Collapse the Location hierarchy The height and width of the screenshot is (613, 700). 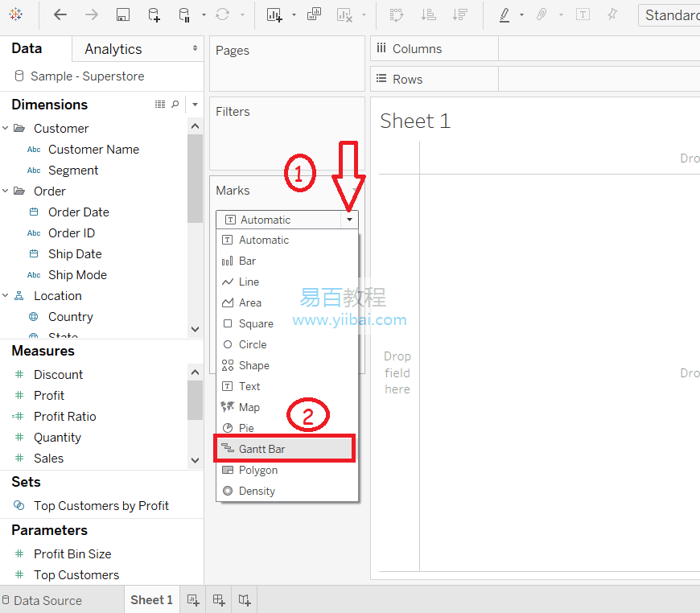(x=6, y=295)
